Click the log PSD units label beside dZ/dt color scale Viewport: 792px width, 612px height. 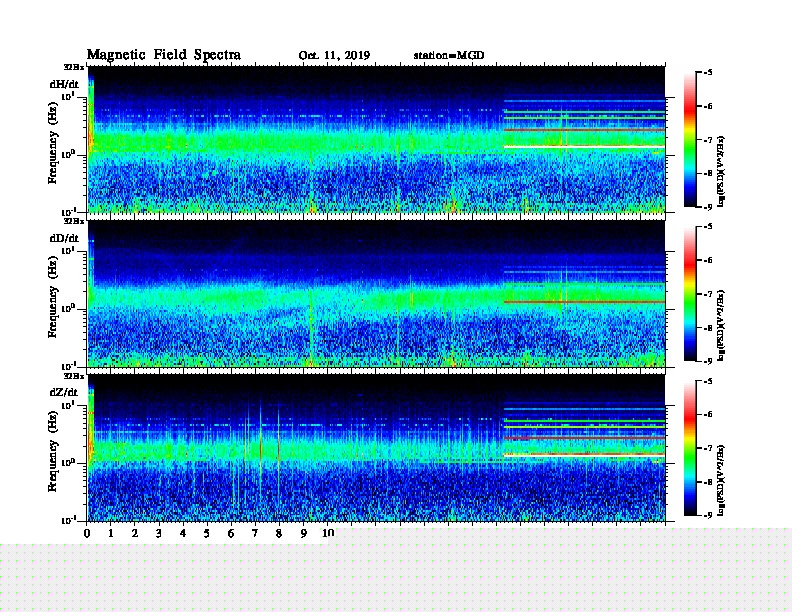[x=721, y=480]
